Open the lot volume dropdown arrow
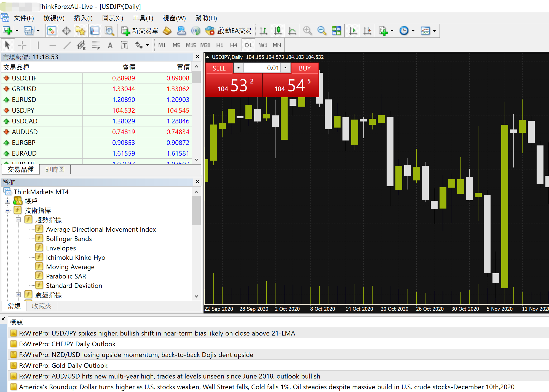 [x=239, y=68]
